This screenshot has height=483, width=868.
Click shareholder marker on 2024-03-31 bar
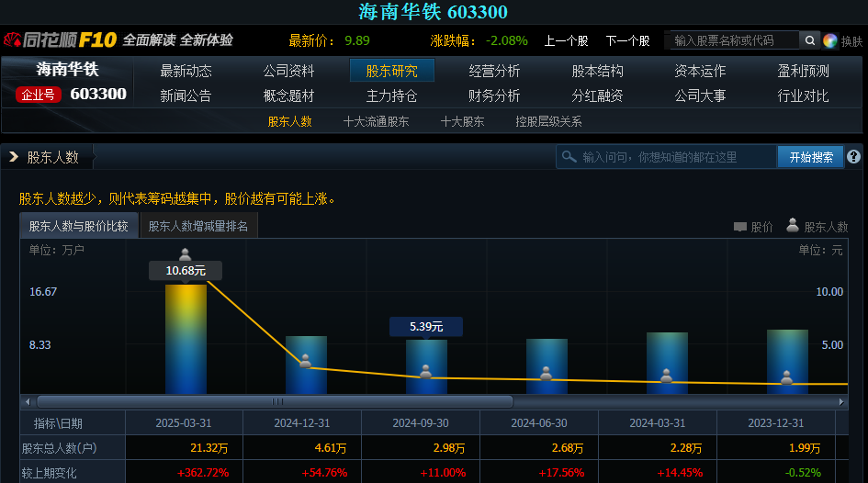tap(667, 376)
